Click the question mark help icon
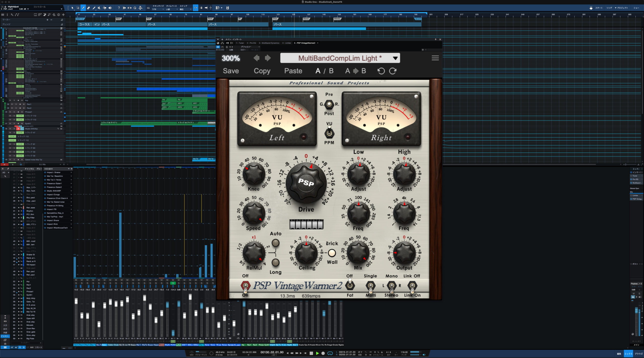The image size is (644, 358). [x=119, y=8]
